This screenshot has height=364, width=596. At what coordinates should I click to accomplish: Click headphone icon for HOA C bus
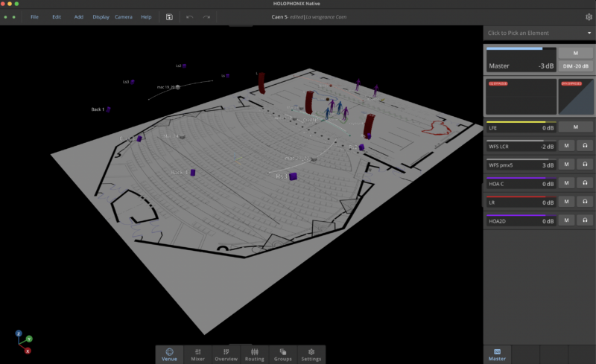[586, 183]
